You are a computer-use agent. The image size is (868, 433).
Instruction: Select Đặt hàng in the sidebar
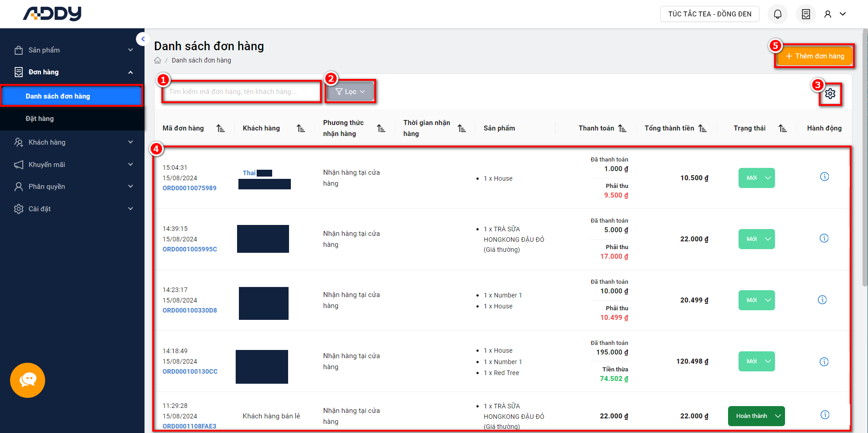(40, 119)
